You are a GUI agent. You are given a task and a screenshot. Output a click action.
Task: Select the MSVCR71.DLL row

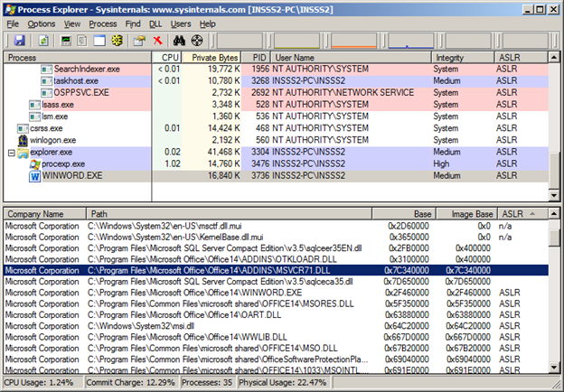coord(271,270)
